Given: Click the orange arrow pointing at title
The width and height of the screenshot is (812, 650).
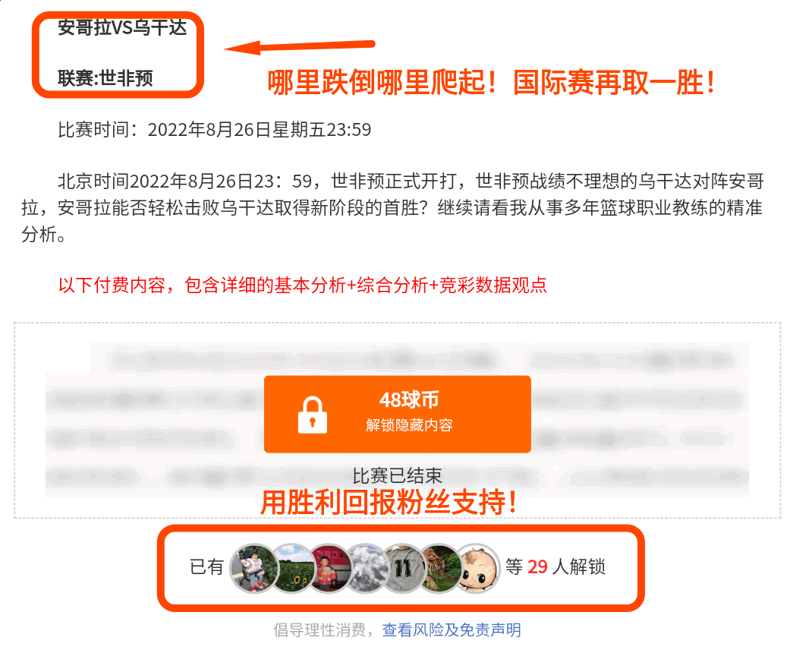Looking at the screenshot, I should 299,47.
